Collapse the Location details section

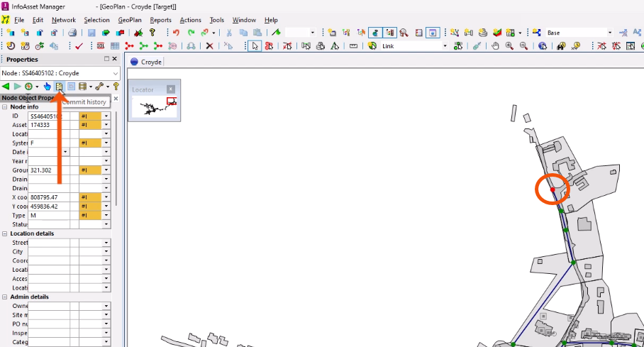(5, 233)
